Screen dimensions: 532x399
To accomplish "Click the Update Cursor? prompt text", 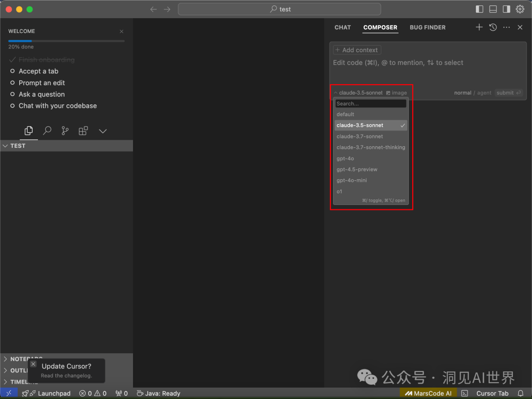I will pyautogui.click(x=66, y=366).
